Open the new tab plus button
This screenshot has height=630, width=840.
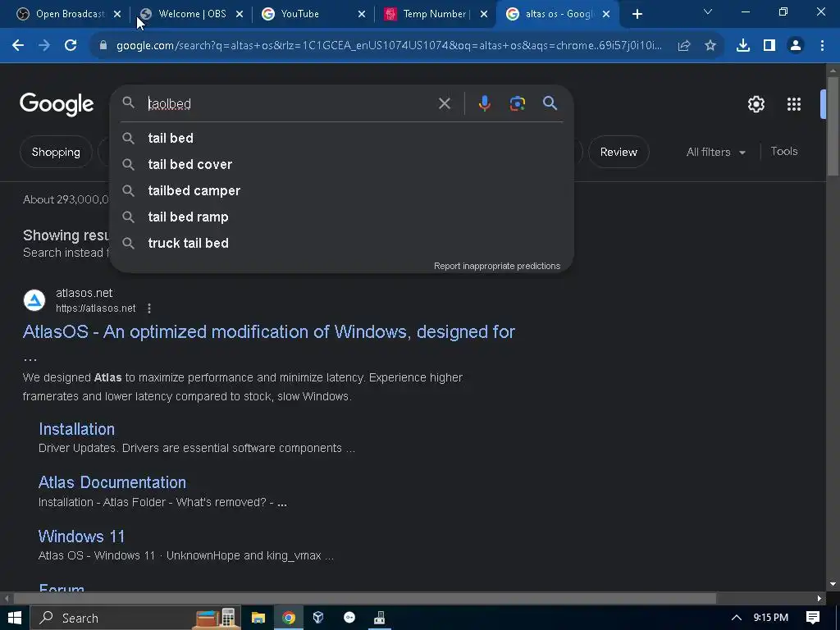(637, 14)
